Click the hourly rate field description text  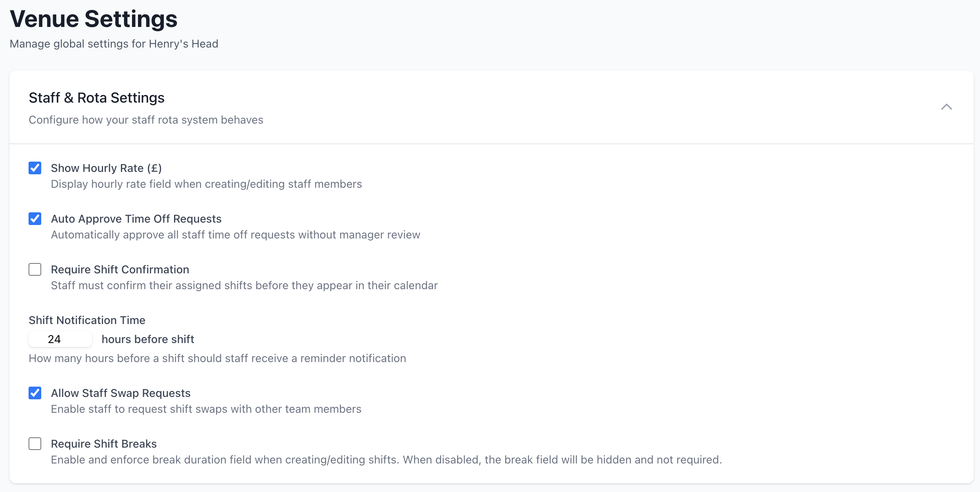[206, 184]
